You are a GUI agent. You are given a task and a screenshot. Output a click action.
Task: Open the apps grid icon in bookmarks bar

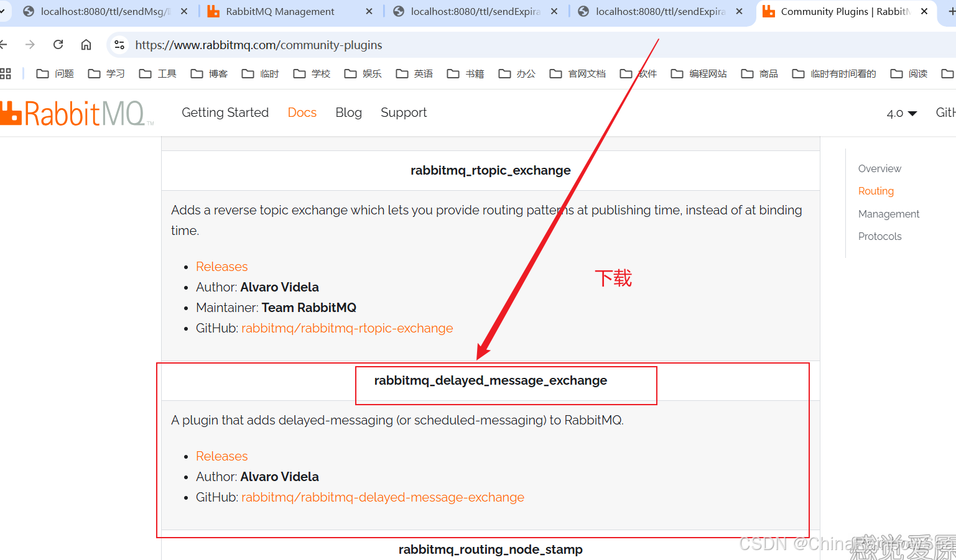pyautogui.click(x=6, y=73)
